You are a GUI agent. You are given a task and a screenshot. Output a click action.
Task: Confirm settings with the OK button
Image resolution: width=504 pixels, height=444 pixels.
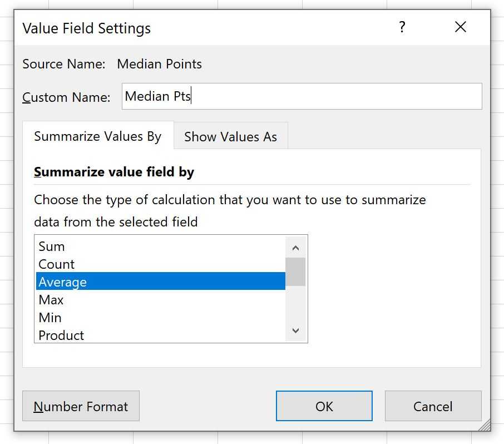click(324, 406)
